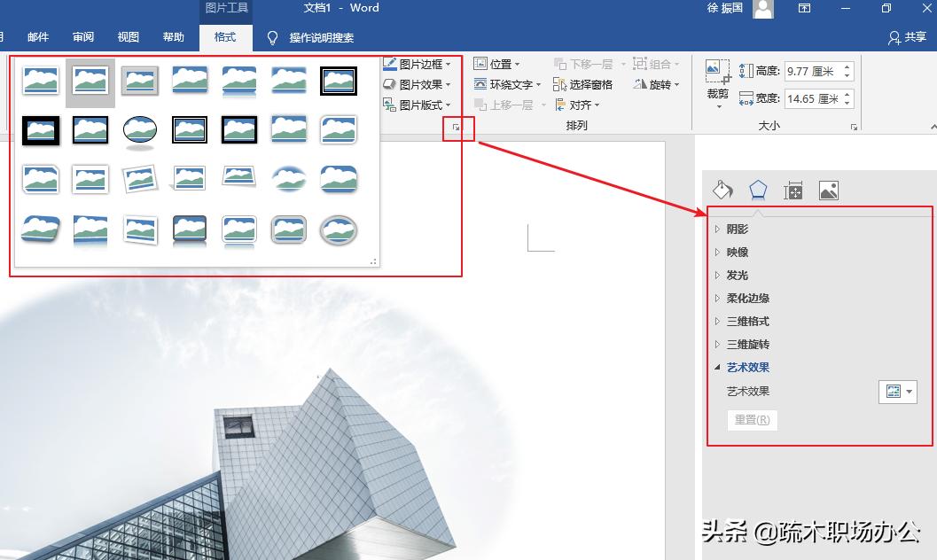Collapse the 艺术效果 section
Viewport: 937px width, 560px height.
click(746, 367)
